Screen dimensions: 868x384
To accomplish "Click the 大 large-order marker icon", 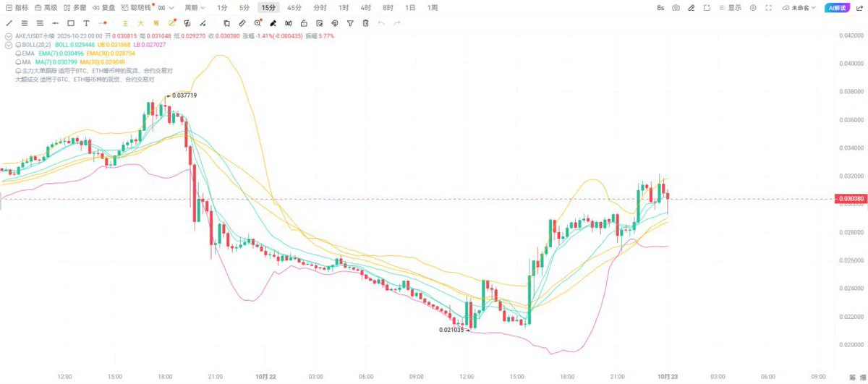I will [x=141, y=23].
